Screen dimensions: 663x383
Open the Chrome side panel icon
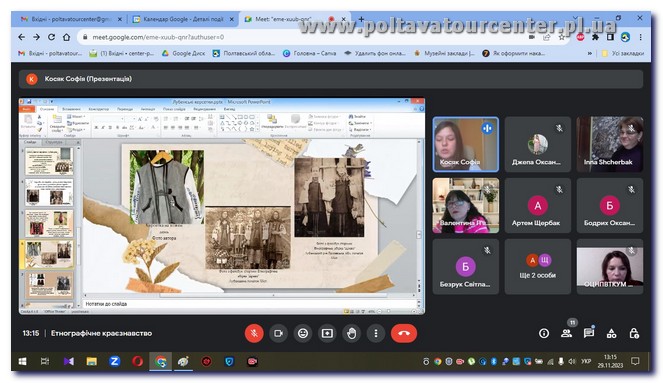610,37
